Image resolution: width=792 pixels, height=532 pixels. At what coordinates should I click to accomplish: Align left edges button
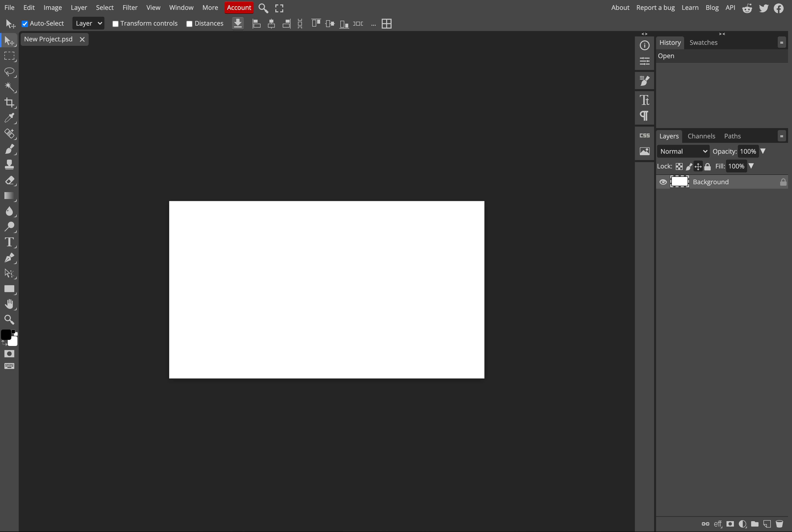pos(257,23)
